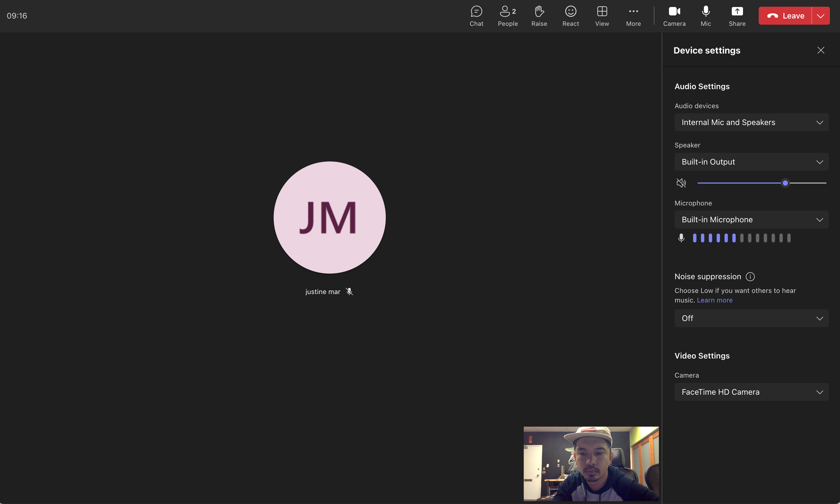The height and width of the screenshot is (504, 840).
Task: Expand the Noise suppression Off dropdown
Action: tap(751, 318)
